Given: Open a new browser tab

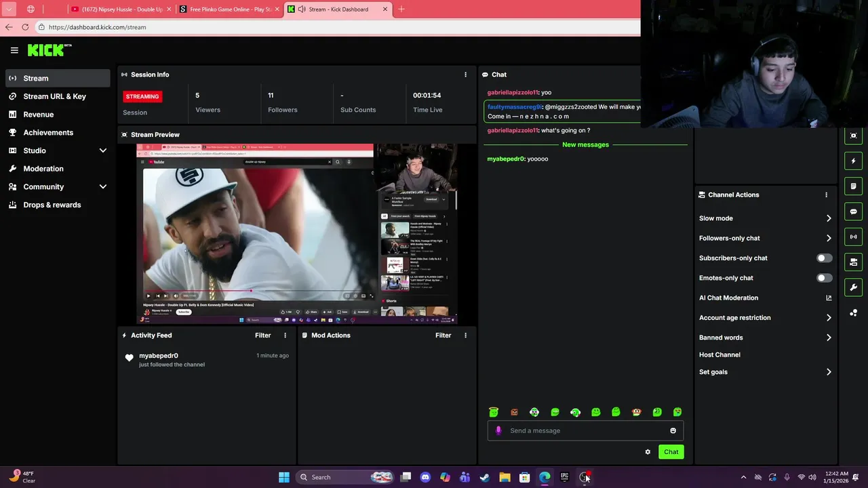Looking at the screenshot, I should click(401, 9).
